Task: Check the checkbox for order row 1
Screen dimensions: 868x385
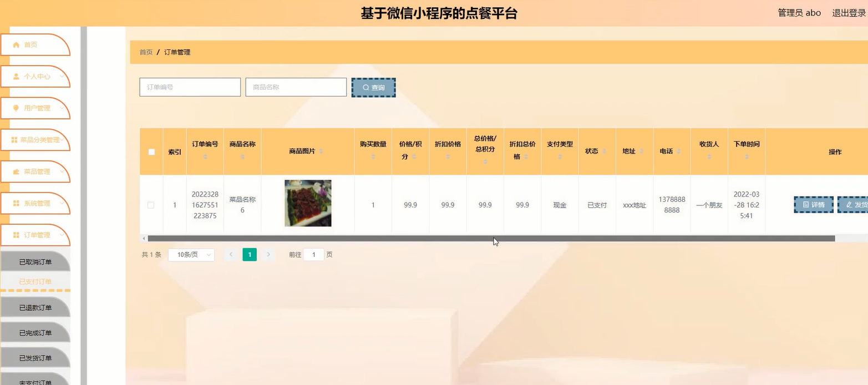Action: click(151, 205)
